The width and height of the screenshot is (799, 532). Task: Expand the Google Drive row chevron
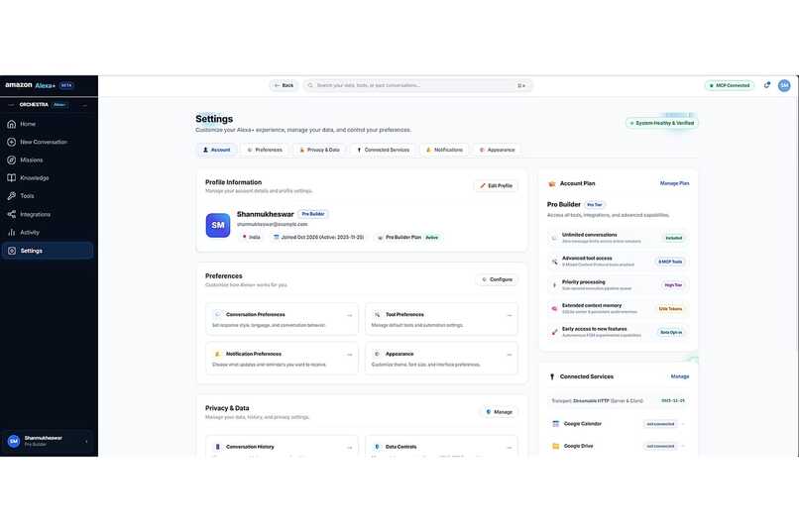(x=683, y=446)
